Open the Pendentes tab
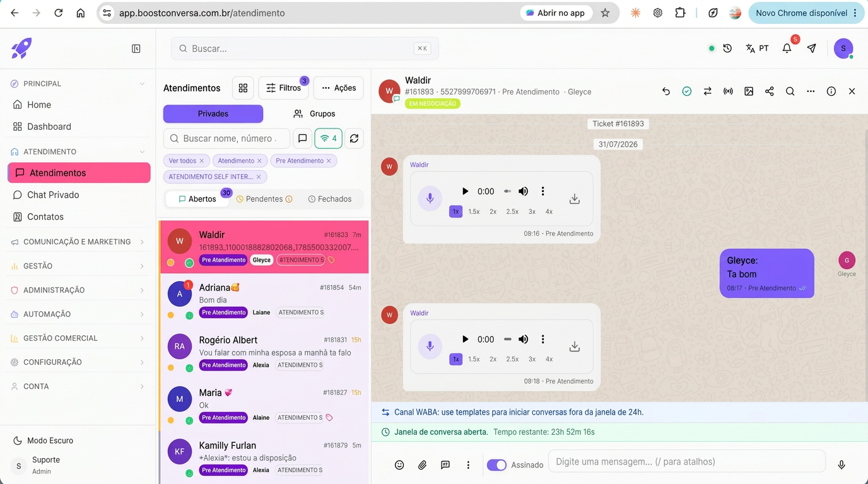Viewport: 868px width, 484px height. pos(264,199)
